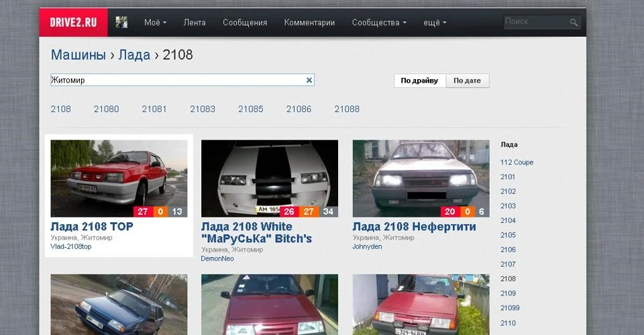Go to the Машины breadcrumb
This screenshot has height=335, width=644.
coord(78,54)
